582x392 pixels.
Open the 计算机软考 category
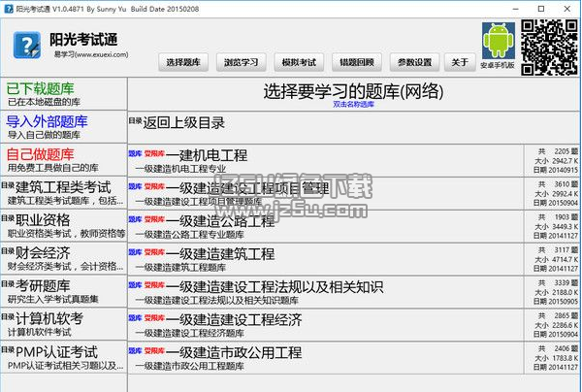click(64, 324)
